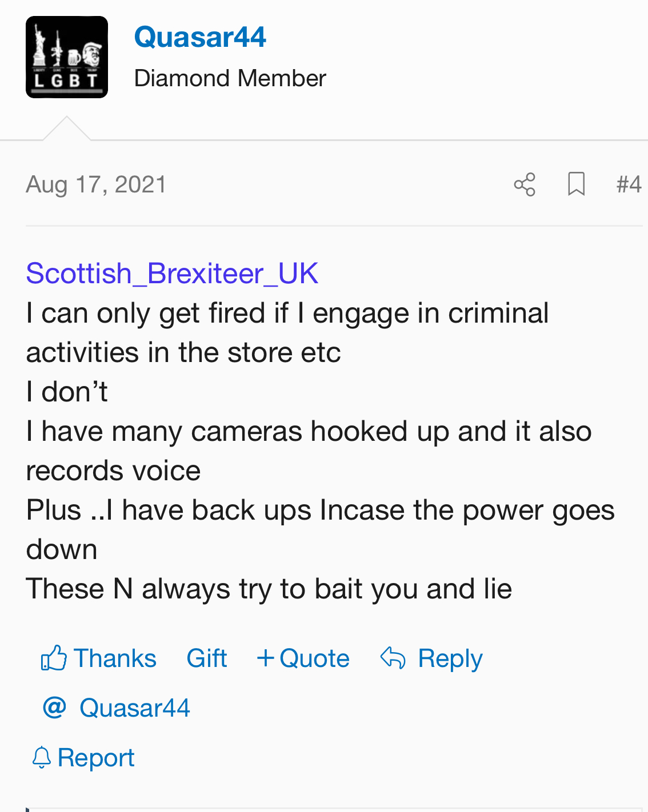
Task: Click the bell icon next to Report
Action: (x=41, y=758)
